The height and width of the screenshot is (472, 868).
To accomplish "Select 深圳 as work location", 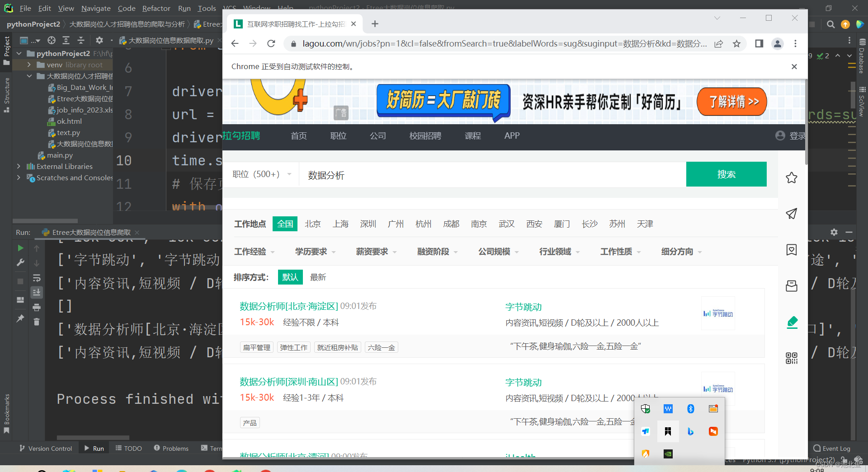I will click(368, 224).
